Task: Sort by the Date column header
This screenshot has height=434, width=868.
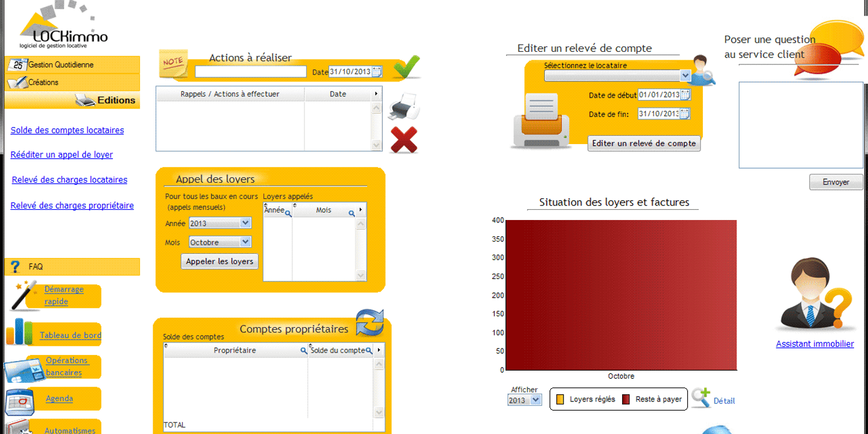Action: [x=338, y=94]
